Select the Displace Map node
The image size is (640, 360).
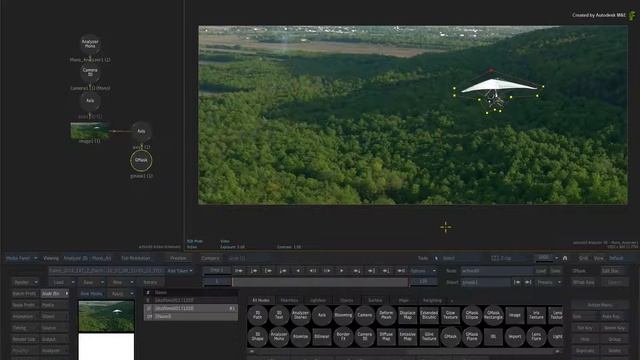pyautogui.click(x=407, y=315)
